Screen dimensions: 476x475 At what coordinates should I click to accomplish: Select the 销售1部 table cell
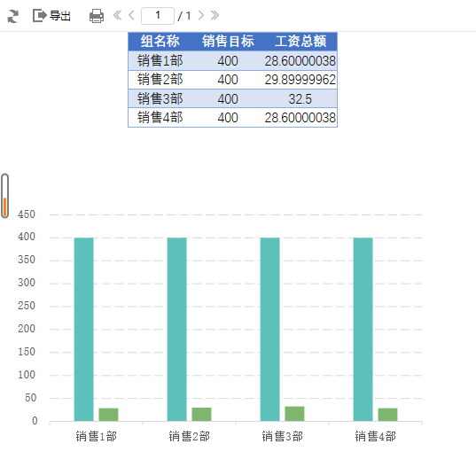point(160,60)
